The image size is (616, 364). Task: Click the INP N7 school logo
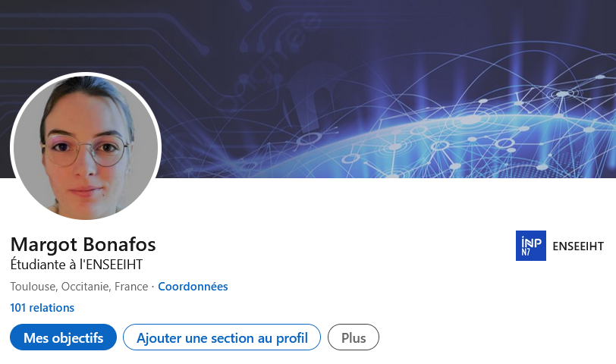(531, 246)
